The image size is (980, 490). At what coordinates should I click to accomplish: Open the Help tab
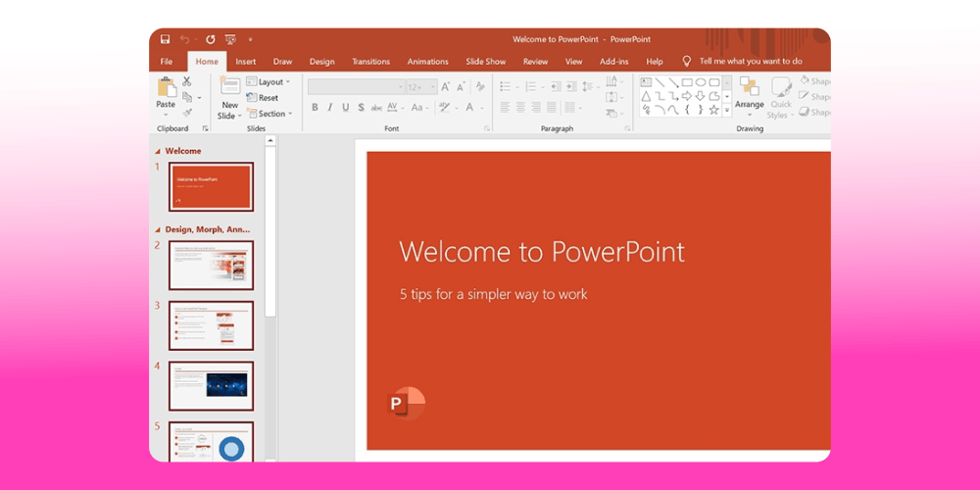[x=655, y=61]
